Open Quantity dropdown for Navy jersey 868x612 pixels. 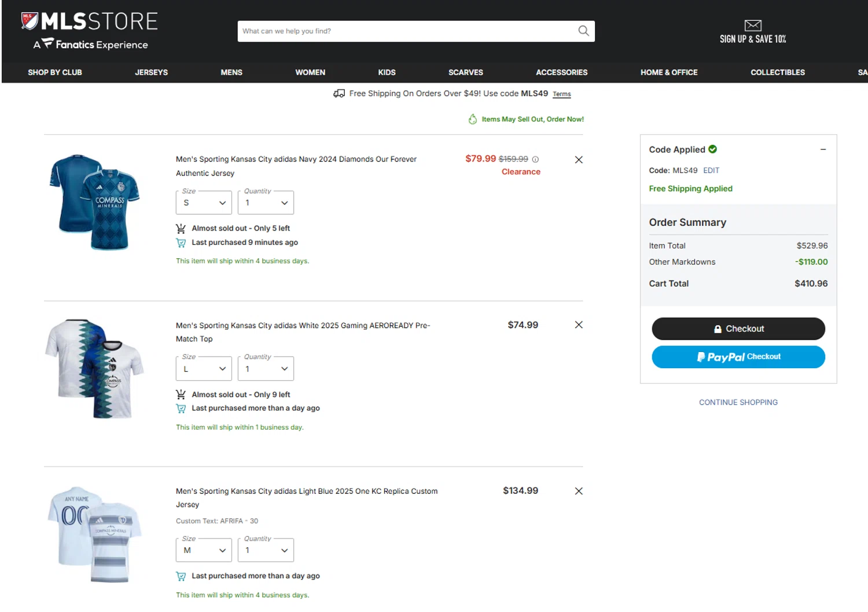(x=266, y=203)
